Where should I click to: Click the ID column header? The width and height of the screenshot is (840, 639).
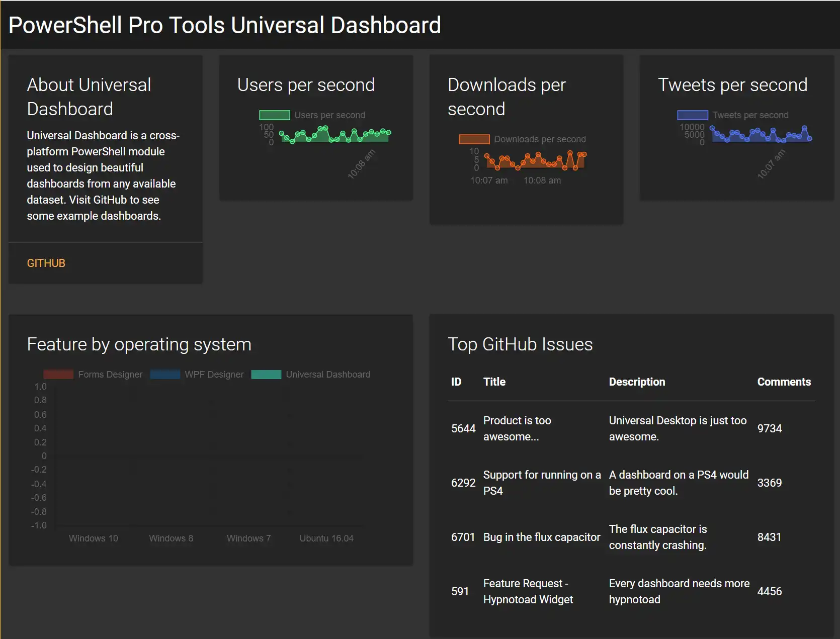coord(456,382)
